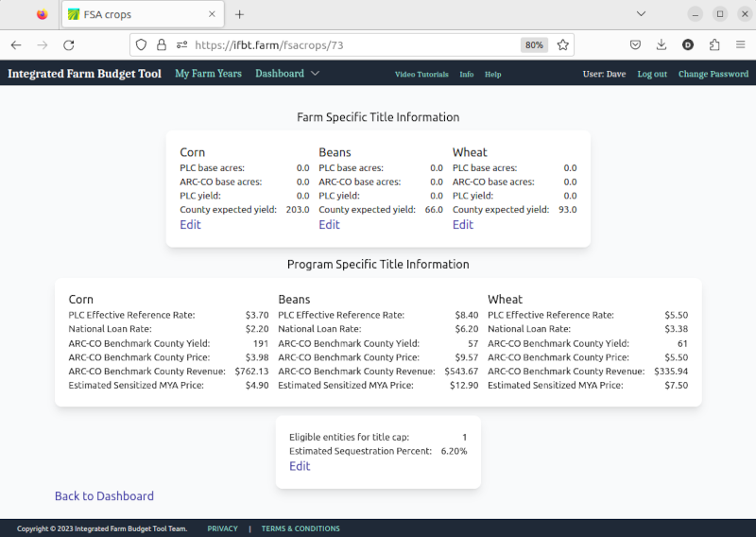Edit the Beans farm title information

329,225
